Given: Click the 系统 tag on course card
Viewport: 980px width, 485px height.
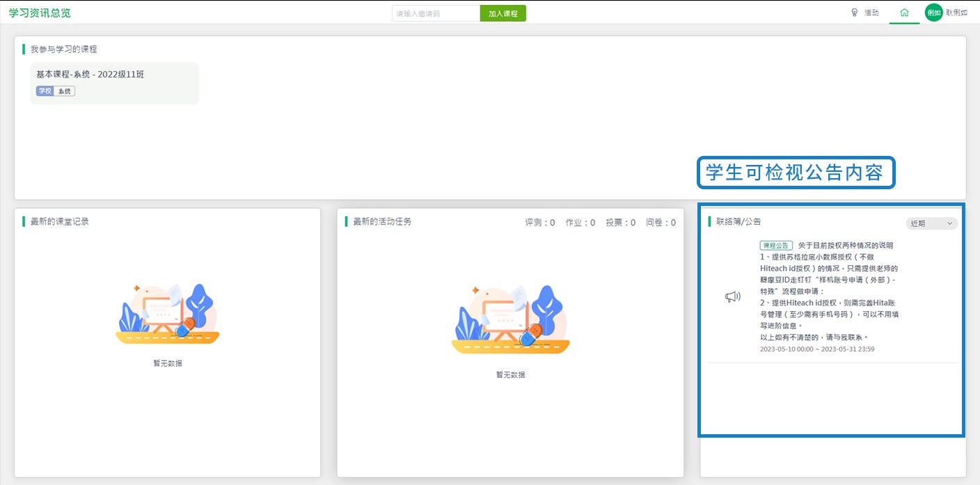Looking at the screenshot, I should pos(65,91).
